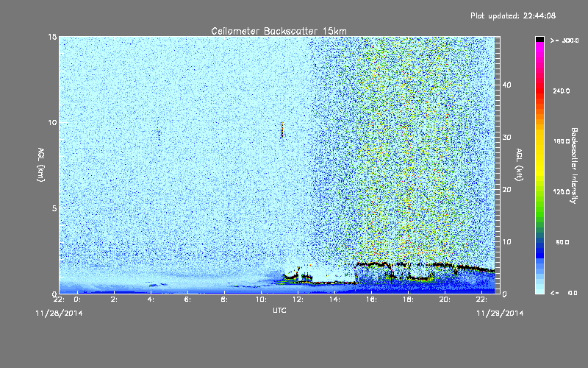Click the '60.0' colorbar label
This screenshot has width=588, height=368.
(562, 242)
